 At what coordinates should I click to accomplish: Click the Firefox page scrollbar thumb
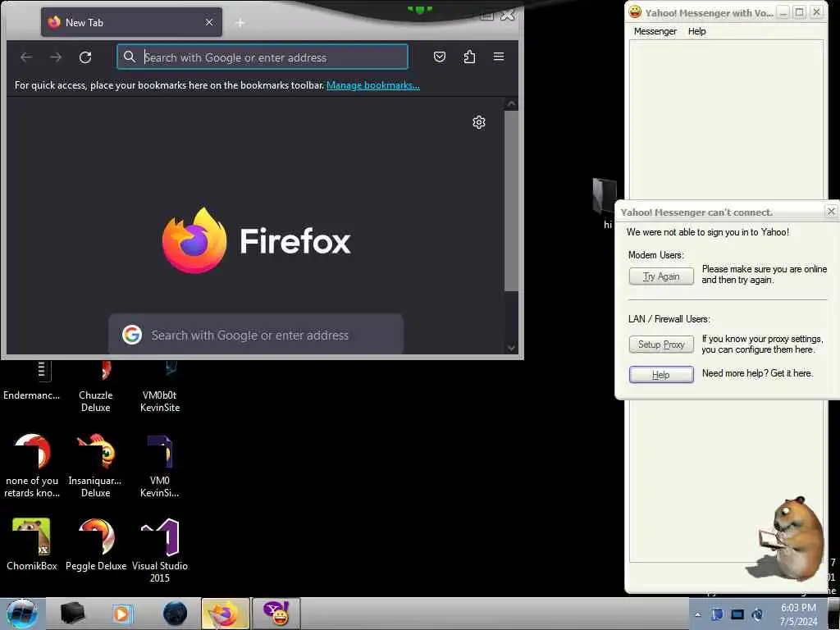[x=511, y=201]
